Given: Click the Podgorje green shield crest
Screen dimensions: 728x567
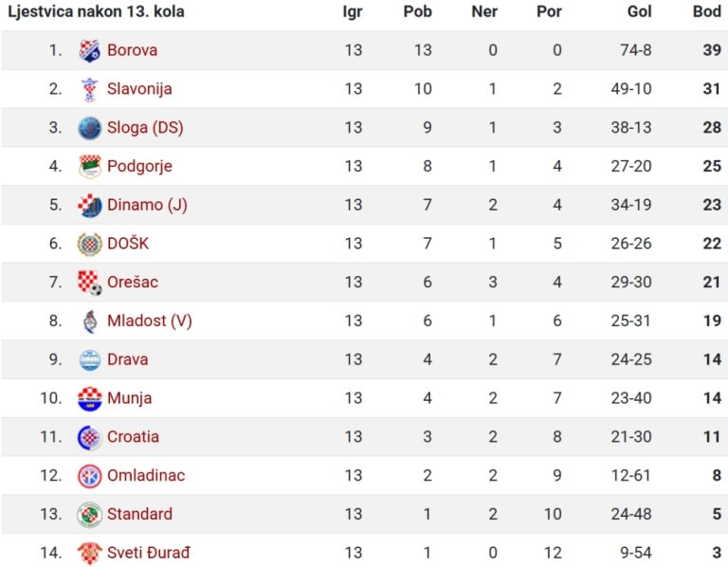Looking at the screenshot, I should click(x=90, y=166).
